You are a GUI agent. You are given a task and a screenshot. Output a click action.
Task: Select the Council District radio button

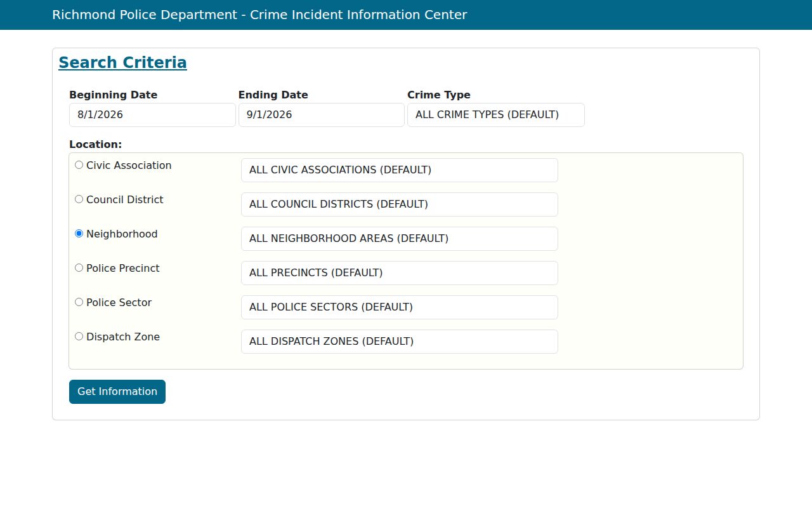79,199
